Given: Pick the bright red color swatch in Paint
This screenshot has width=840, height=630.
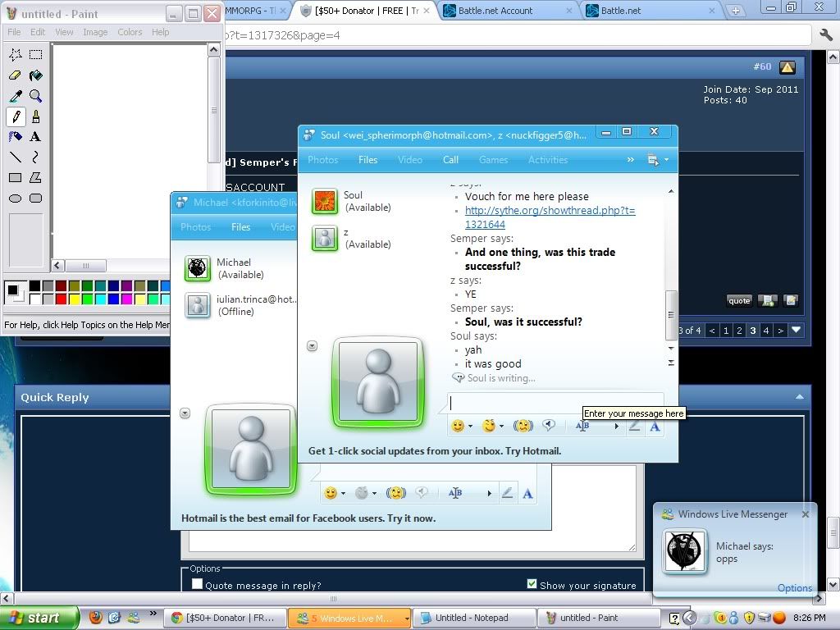Looking at the screenshot, I should [x=61, y=299].
